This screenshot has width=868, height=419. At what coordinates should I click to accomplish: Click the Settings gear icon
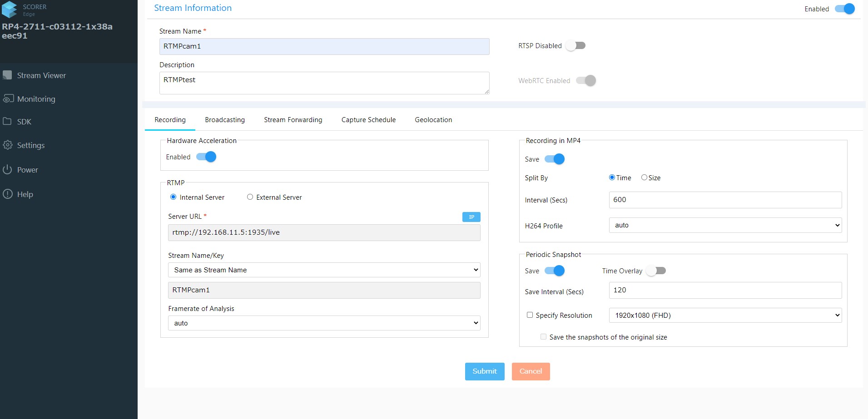coord(8,145)
